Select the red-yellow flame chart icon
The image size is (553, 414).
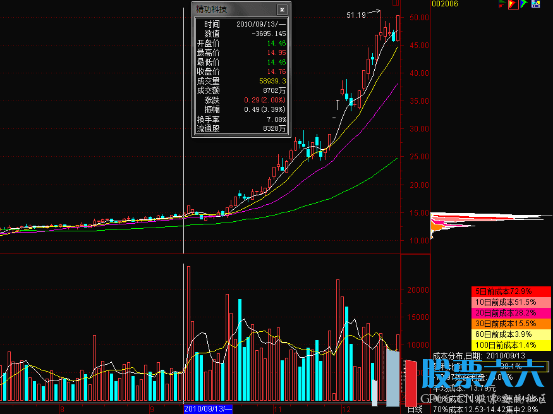tap(513, 4)
